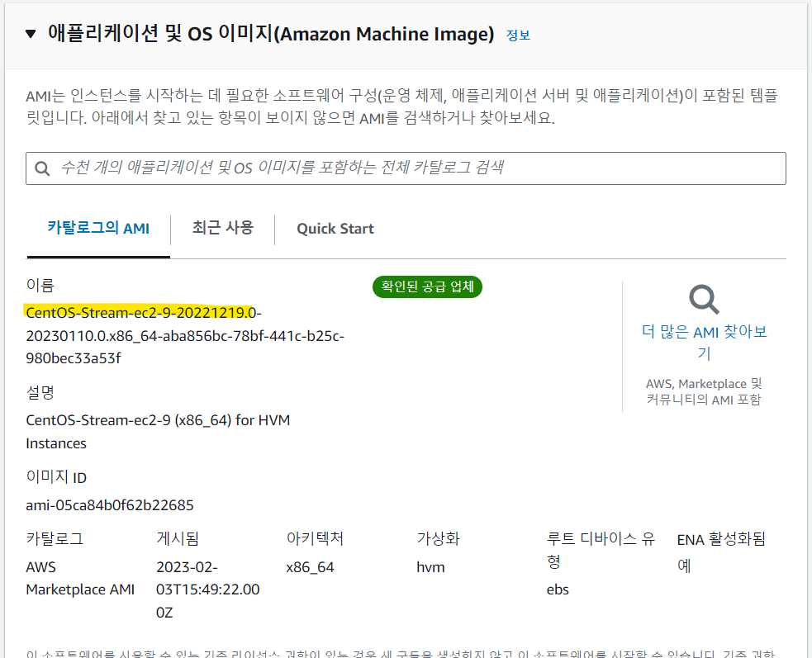Click the ENA 활성화됨 value 예

point(684,566)
